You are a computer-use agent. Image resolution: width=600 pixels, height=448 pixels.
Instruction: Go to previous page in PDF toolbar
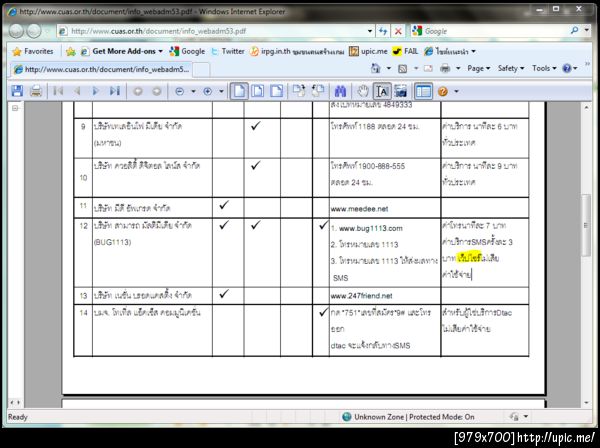pos(77,91)
